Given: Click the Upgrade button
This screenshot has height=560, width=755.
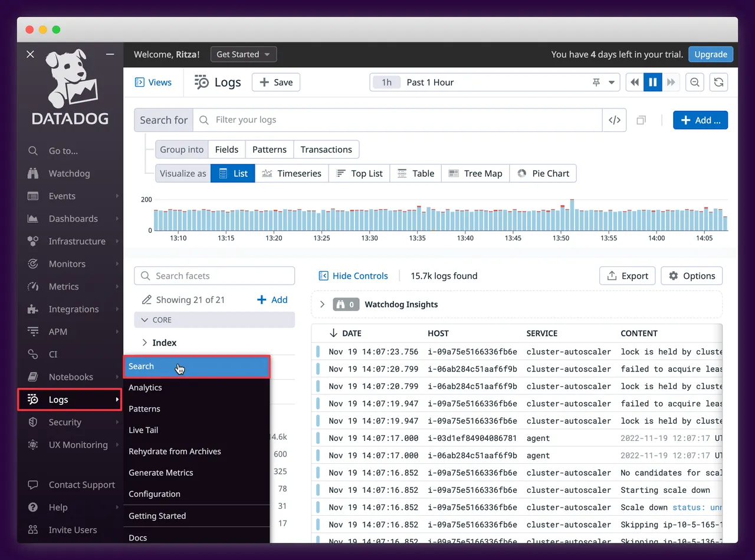Looking at the screenshot, I should pyautogui.click(x=711, y=54).
